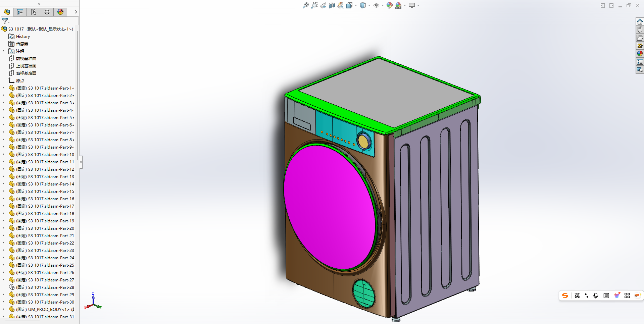Viewport: 644px width, 324px height.
Task: Click the View Orientation cube icon
Action: 349,5
